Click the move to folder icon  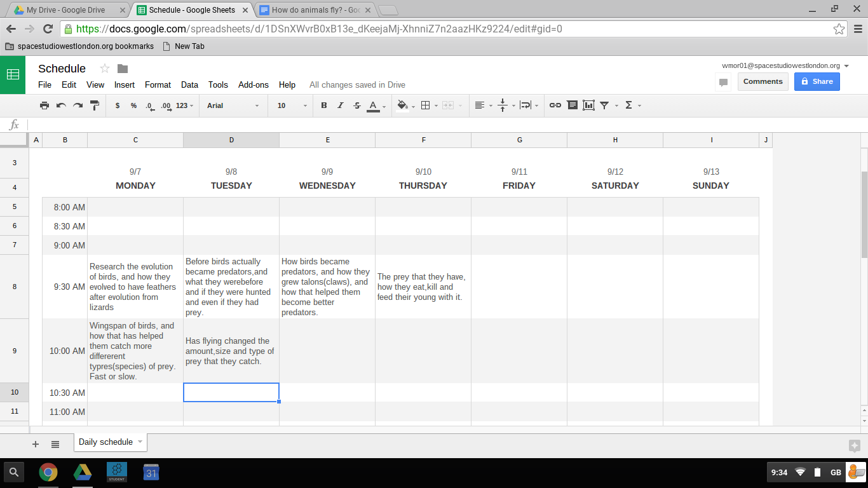tap(123, 69)
